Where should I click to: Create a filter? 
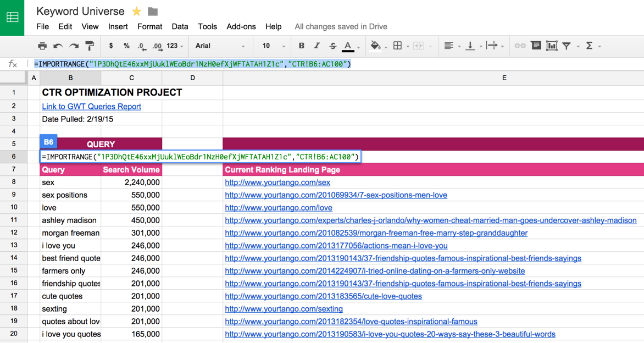coord(567,46)
